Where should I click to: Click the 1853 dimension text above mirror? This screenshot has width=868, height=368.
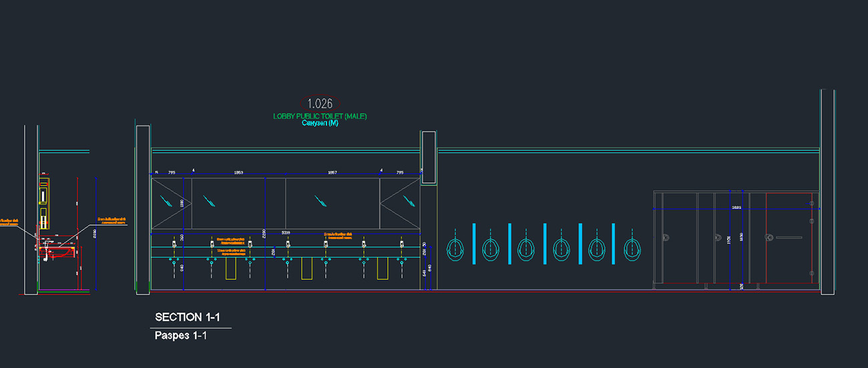coord(238,173)
